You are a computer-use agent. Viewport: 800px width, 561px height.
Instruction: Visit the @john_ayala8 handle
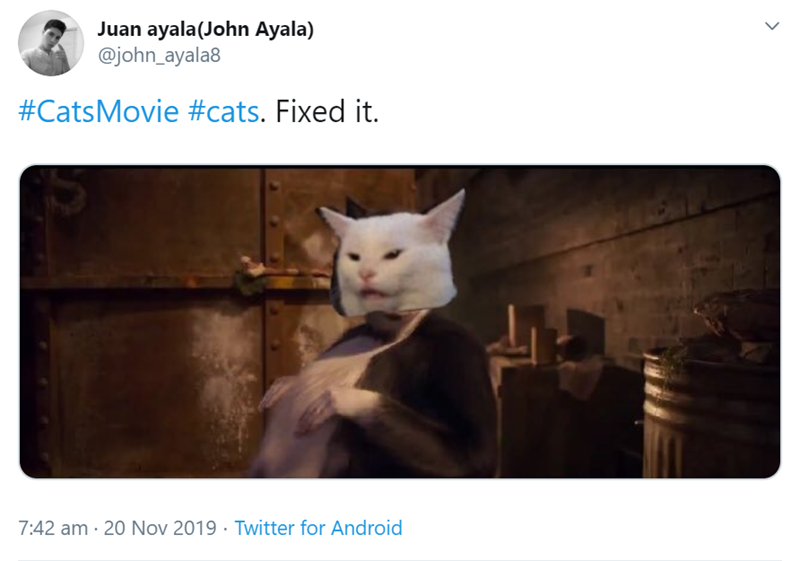(x=158, y=55)
